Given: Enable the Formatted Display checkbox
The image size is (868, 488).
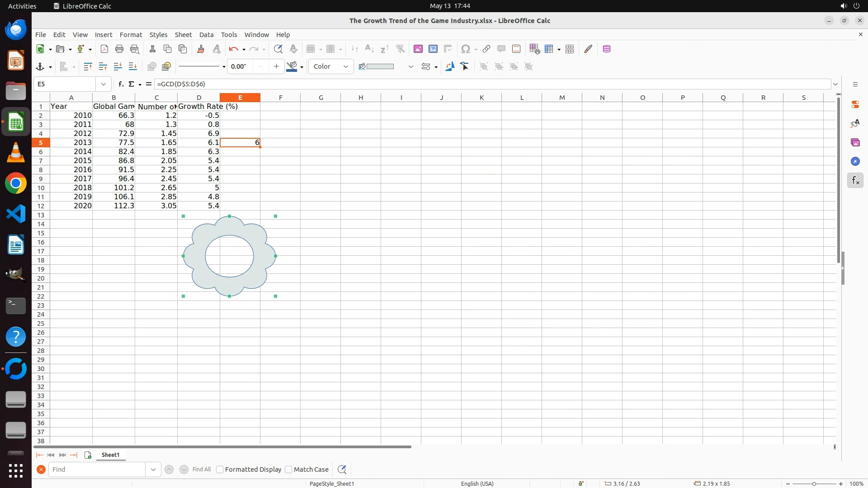Looking at the screenshot, I should pos(220,469).
